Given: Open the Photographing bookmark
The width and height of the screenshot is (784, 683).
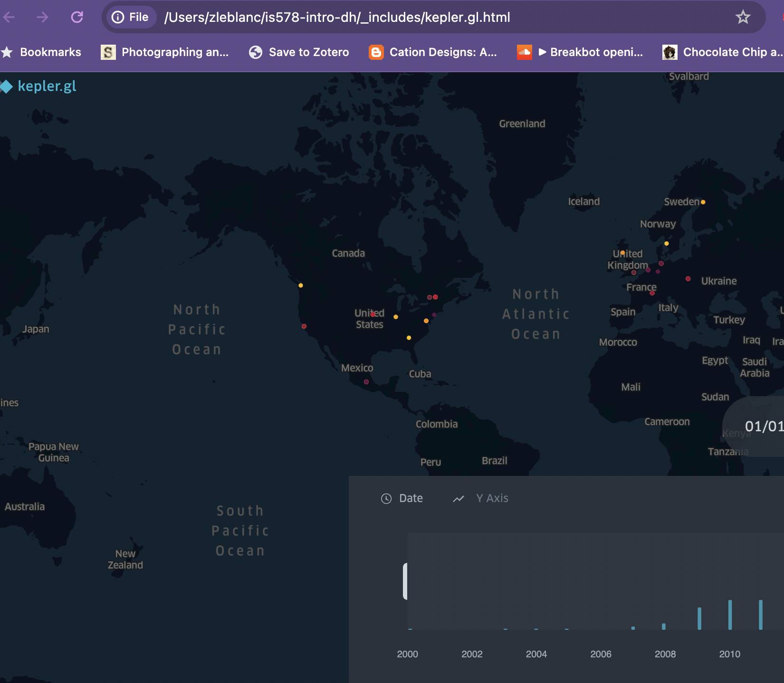Looking at the screenshot, I should coord(165,52).
